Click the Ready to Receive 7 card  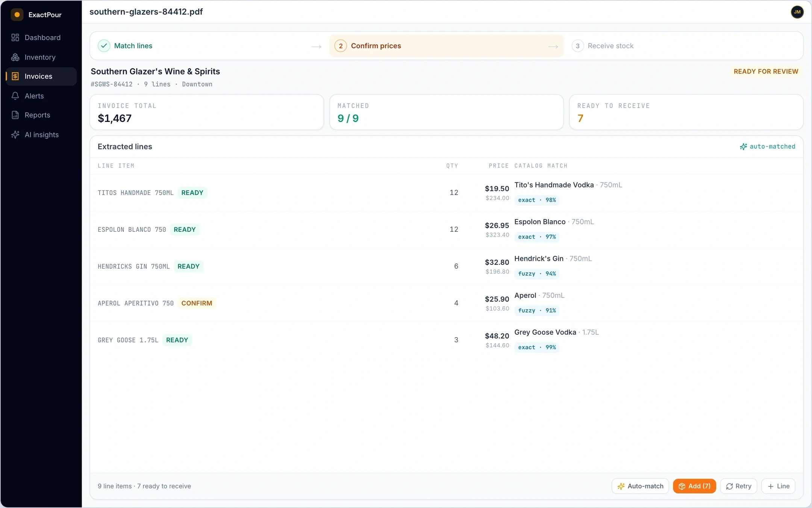coord(686,112)
